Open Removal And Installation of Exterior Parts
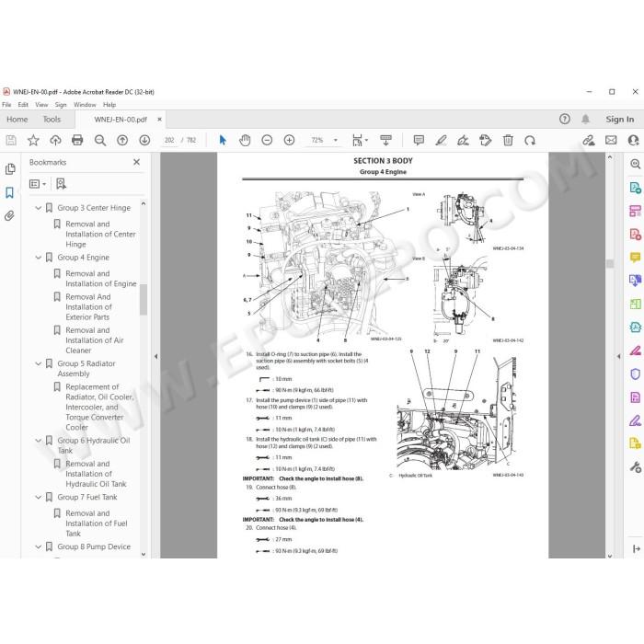This screenshot has width=644, height=644. pos(88,306)
